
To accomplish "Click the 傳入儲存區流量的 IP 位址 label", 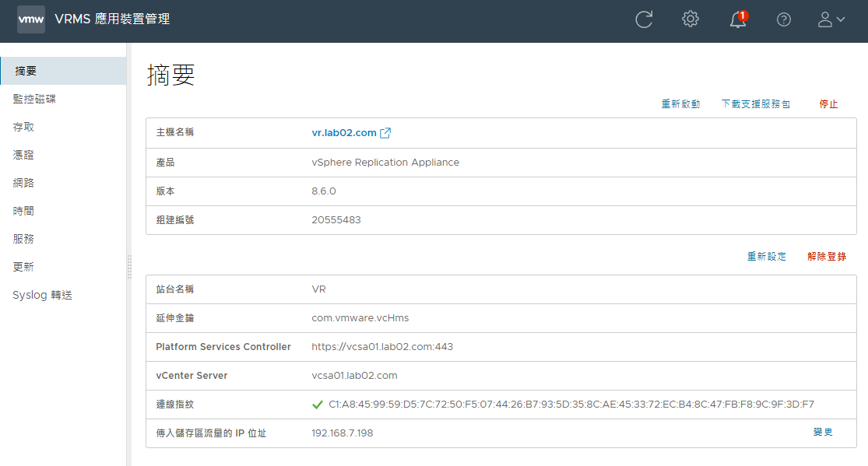I will click(211, 433).
